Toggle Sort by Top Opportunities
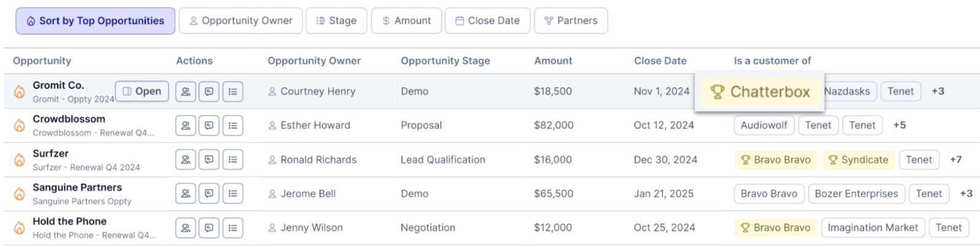 pos(96,21)
